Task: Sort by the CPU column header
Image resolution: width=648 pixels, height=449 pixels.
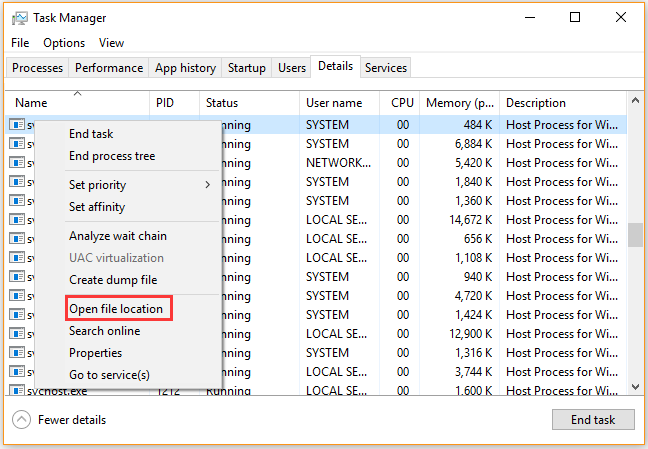Action: (x=400, y=103)
